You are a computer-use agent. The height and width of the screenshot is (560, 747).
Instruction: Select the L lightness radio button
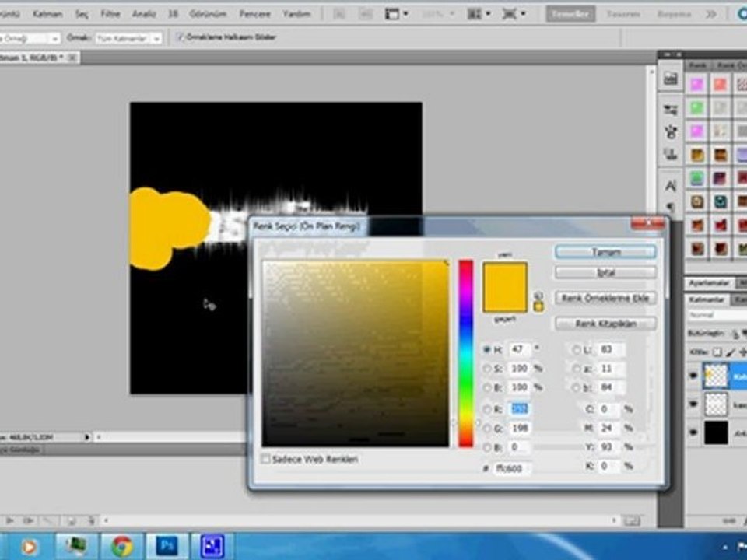576,349
